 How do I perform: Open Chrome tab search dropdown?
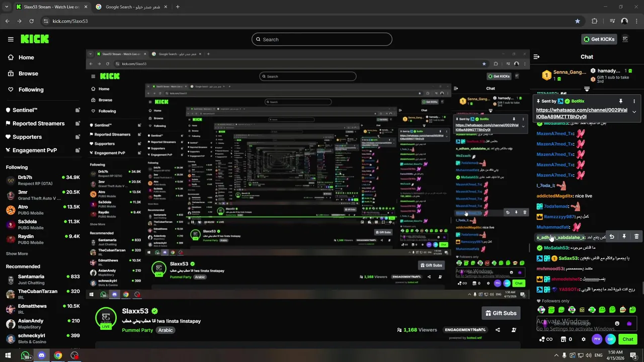7,7
